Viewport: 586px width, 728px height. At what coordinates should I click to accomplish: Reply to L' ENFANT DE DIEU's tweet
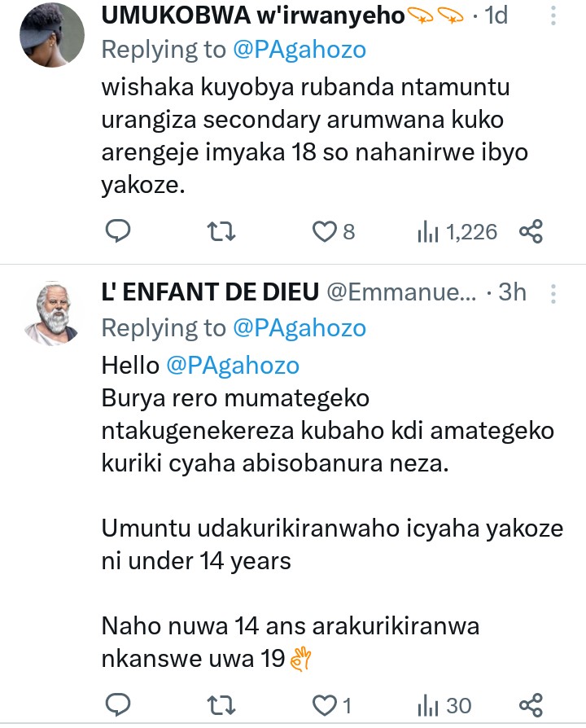click(119, 705)
